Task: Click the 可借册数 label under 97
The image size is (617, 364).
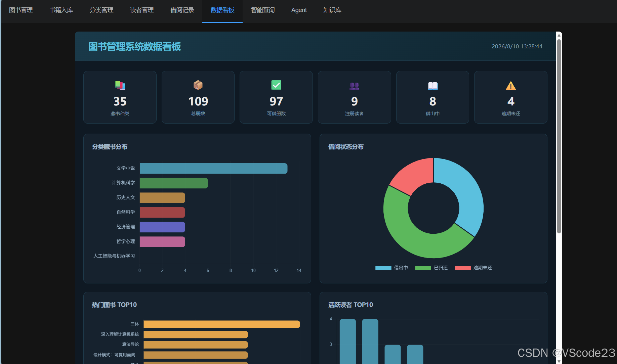Action: coord(276,113)
